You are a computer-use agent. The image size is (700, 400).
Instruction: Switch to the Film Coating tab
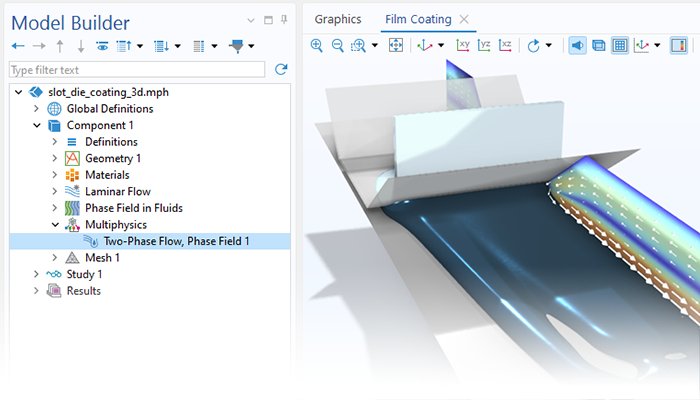pyautogui.click(x=418, y=19)
